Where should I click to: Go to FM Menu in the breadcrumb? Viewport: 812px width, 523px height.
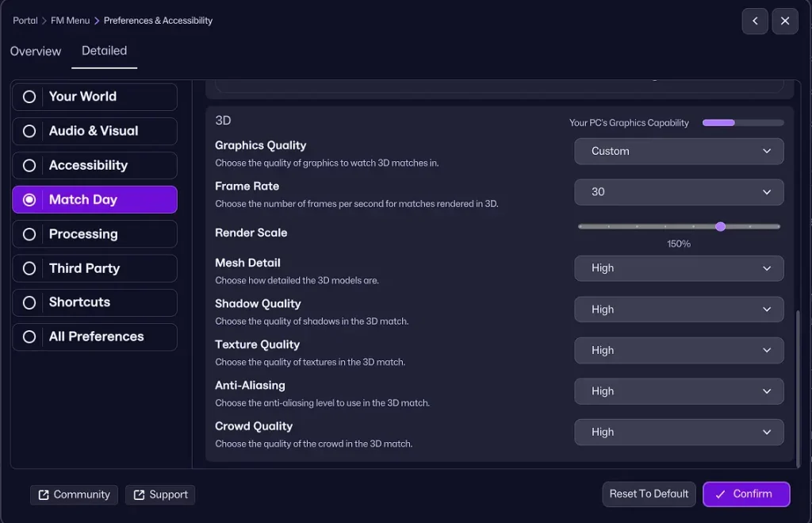[x=70, y=21]
